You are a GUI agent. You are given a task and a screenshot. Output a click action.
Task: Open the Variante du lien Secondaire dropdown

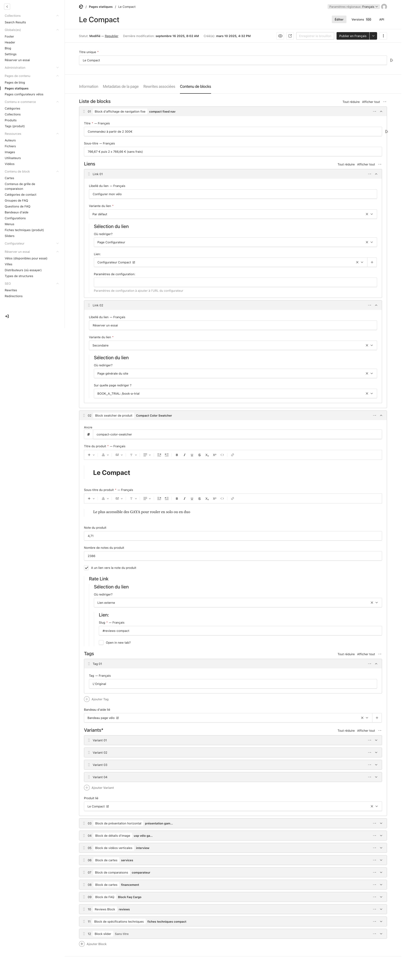click(x=233, y=346)
